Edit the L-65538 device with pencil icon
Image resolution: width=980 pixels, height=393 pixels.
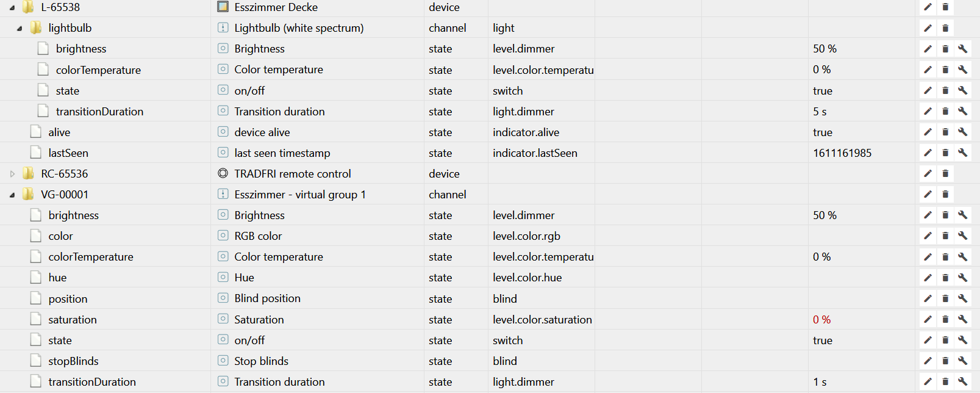pos(928,7)
